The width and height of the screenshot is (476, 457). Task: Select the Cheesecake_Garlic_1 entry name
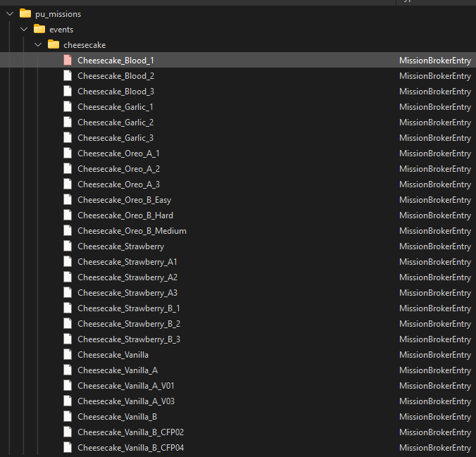[x=115, y=107]
